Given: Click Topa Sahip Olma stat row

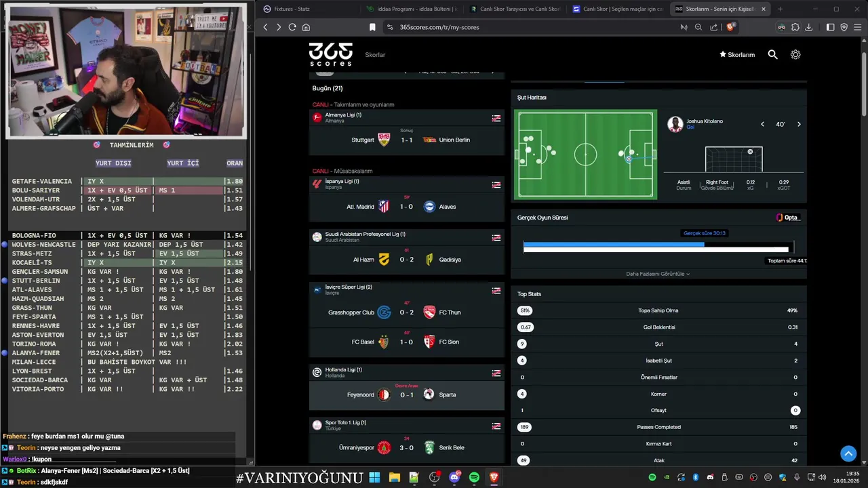Looking at the screenshot, I should click(658, 310).
